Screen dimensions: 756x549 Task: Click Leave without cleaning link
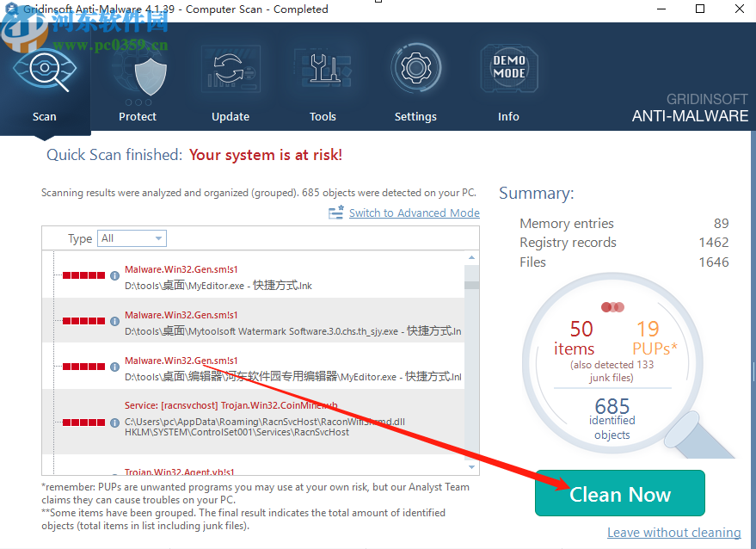[674, 533]
